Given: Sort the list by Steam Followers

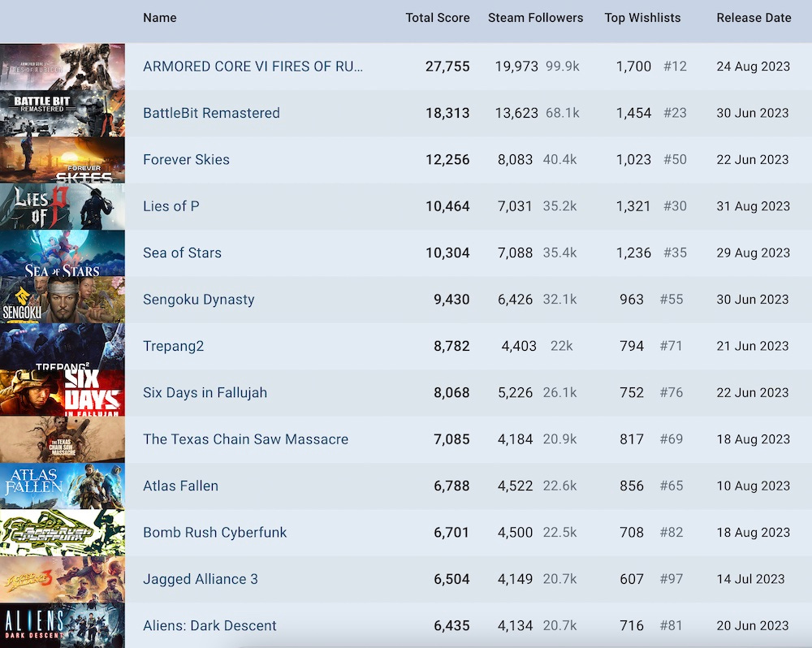Looking at the screenshot, I should pyautogui.click(x=535, y=18).
